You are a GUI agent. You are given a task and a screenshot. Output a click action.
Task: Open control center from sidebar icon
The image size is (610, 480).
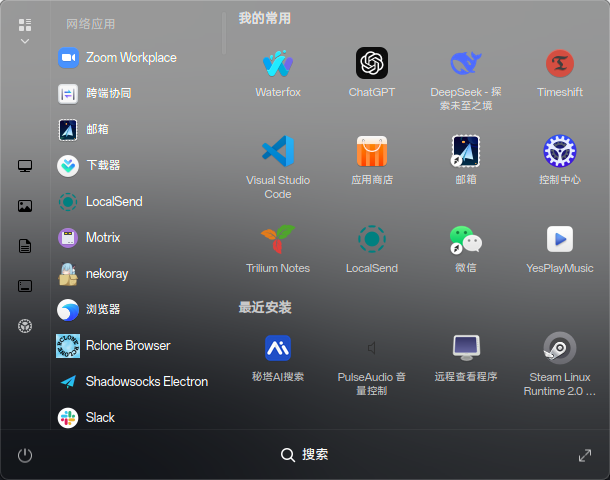pyautogui.click(x=25, y=326)
